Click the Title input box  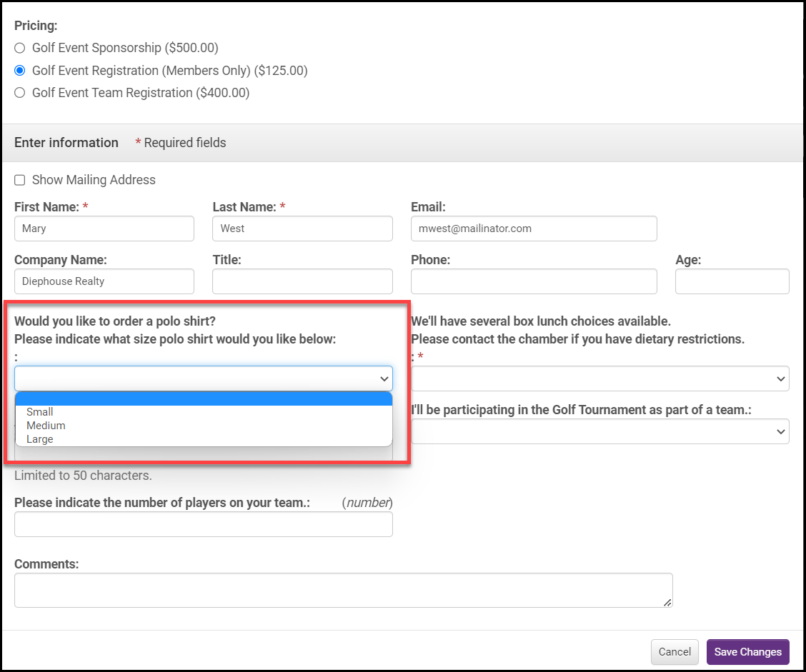302,281
